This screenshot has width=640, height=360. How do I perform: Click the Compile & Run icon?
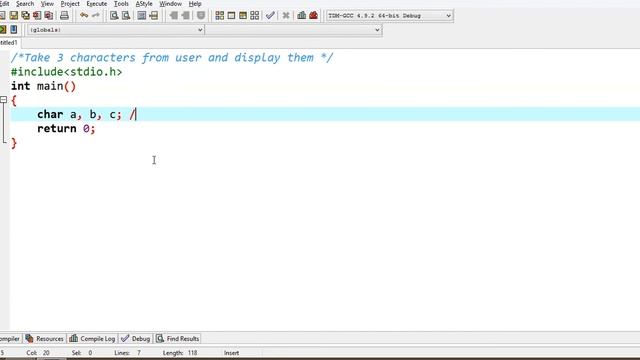click(x=243, y=16)
